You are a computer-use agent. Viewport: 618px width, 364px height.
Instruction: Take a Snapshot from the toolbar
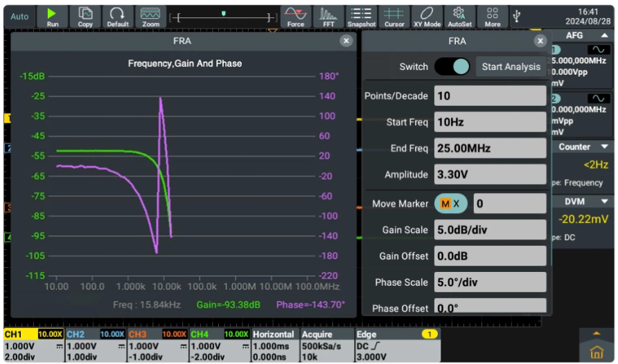[x=361, y=16]
